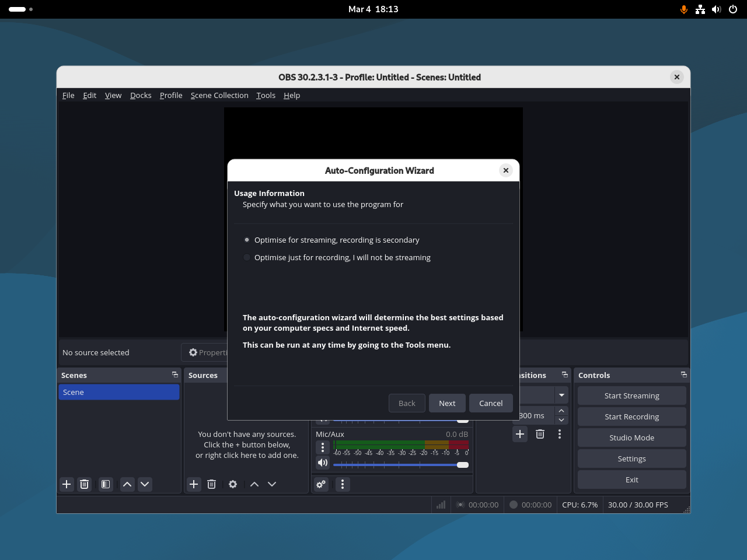Open the Mic/Aux options ellipsis menu
This screenshot has height=560, width=747.
(322, 447)
